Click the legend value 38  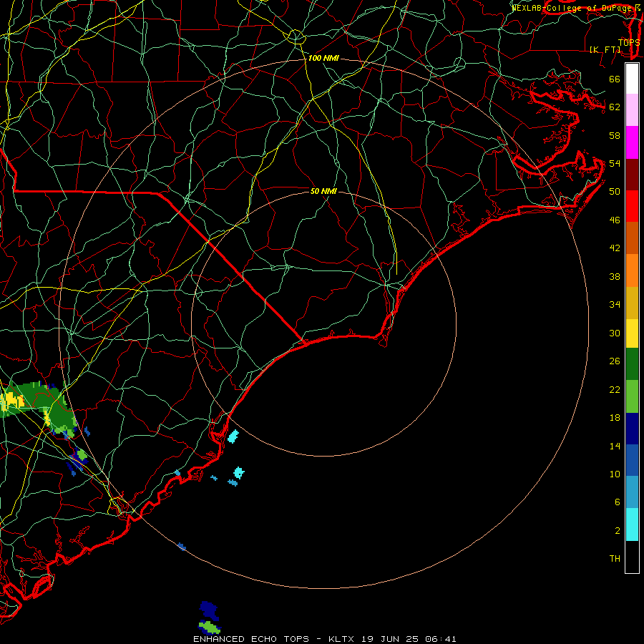point(615,277)
